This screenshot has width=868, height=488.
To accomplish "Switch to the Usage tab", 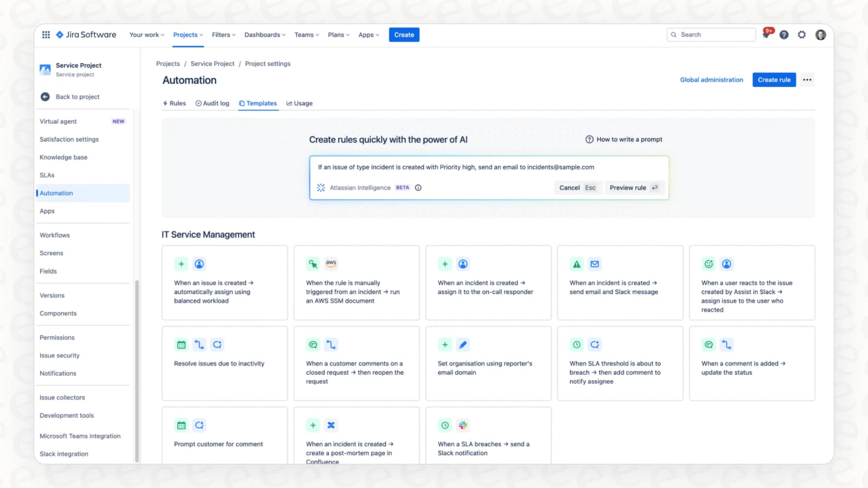I will click(x=300, y=103).
